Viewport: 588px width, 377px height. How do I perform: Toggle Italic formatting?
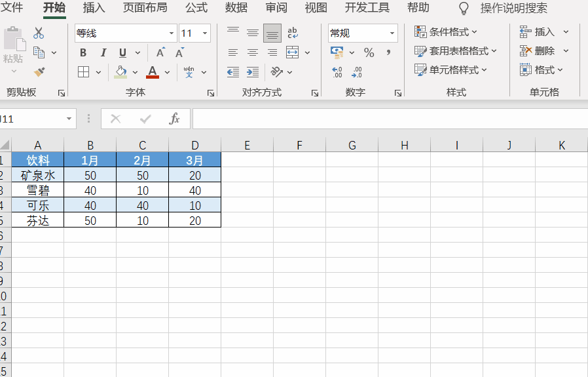click(x=103, y=52)
